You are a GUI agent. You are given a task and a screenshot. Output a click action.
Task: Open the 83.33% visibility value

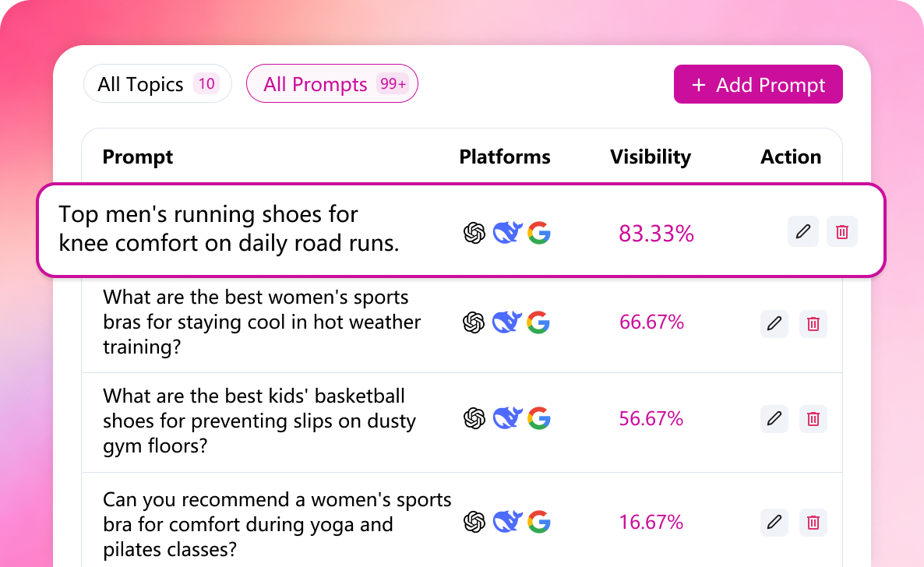coord(656,233)
